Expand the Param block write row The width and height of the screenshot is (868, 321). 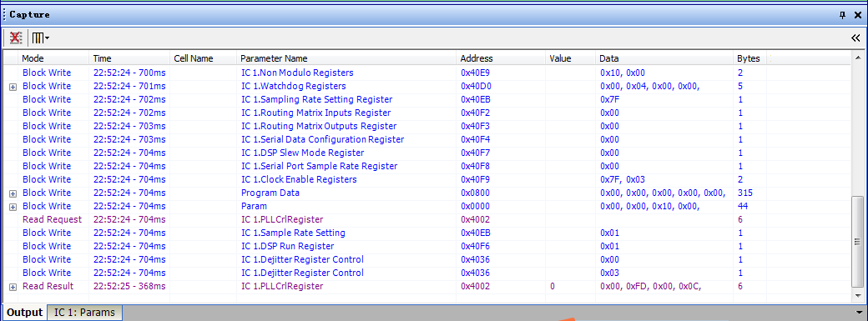pyautogui.click(x=13, y=207)
